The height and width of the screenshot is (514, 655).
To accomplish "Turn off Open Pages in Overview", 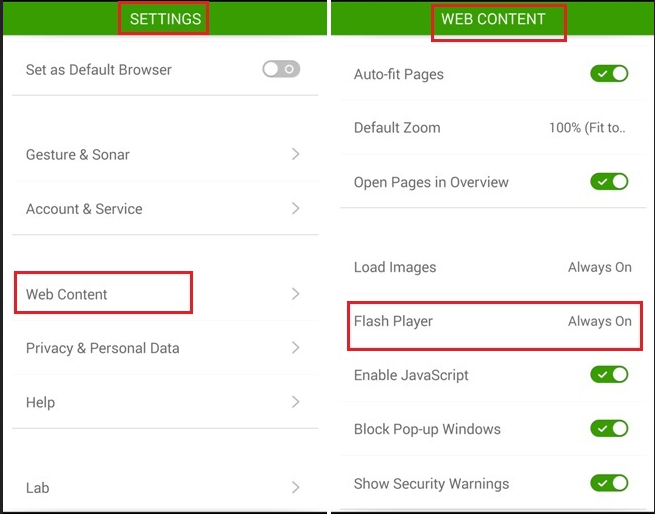I will (x=608, y=182).
